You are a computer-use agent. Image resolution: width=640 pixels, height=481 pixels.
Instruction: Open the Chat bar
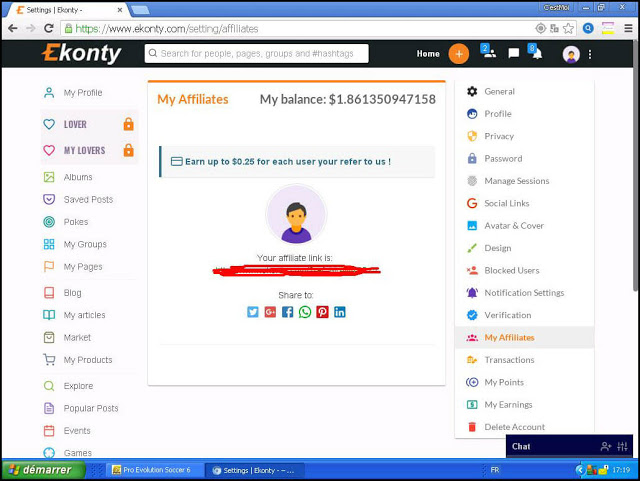pos(569,446)
